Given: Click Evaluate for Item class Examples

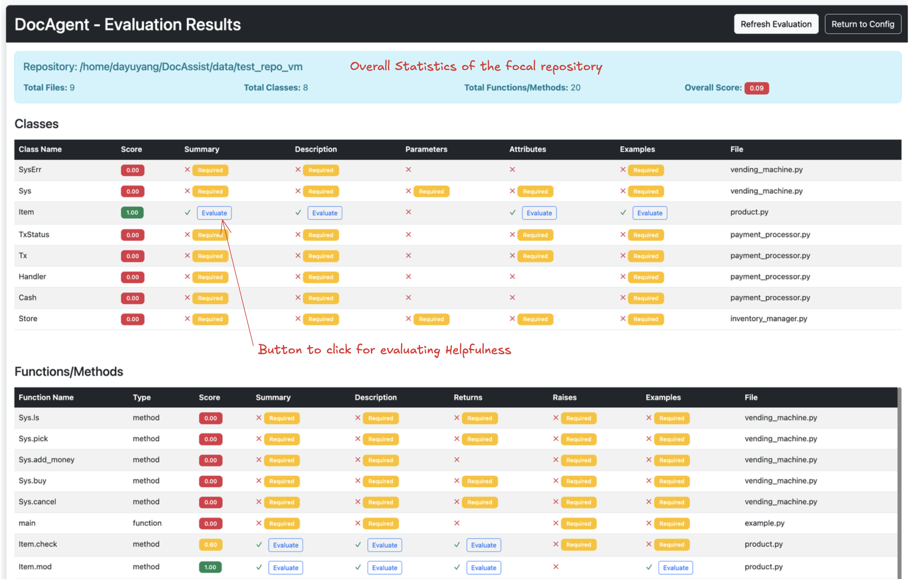Looking at the screenshot, I should [x=649, y=213].
